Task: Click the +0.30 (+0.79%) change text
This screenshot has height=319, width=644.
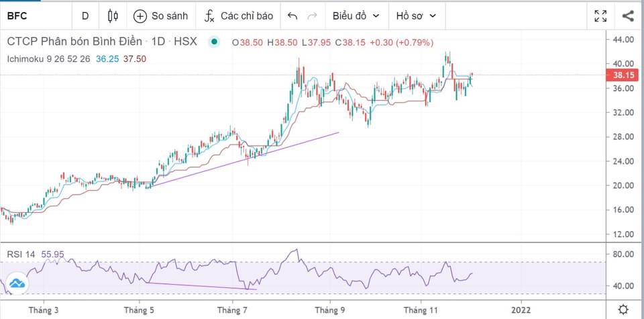Action: (x=401, y=42)
